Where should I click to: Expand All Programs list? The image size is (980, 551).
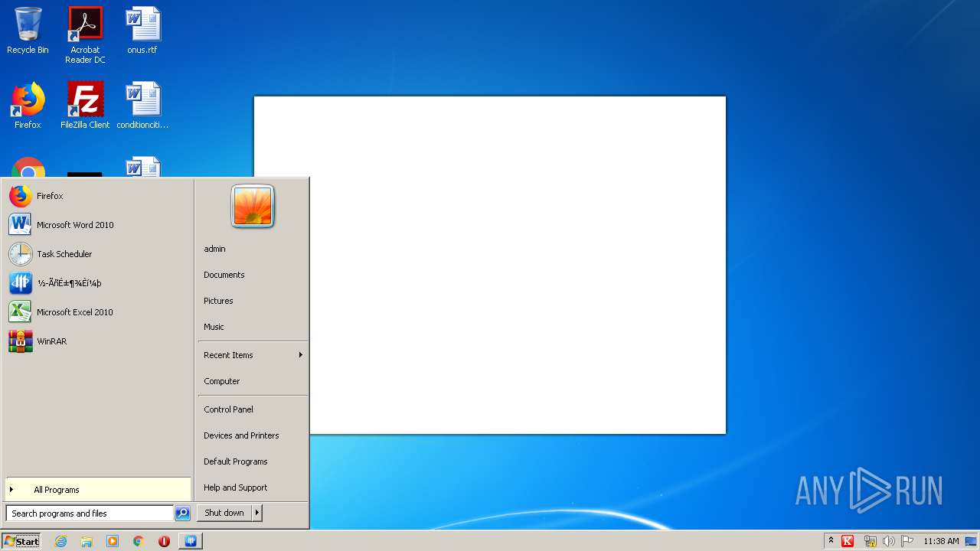tap(97, 490)
